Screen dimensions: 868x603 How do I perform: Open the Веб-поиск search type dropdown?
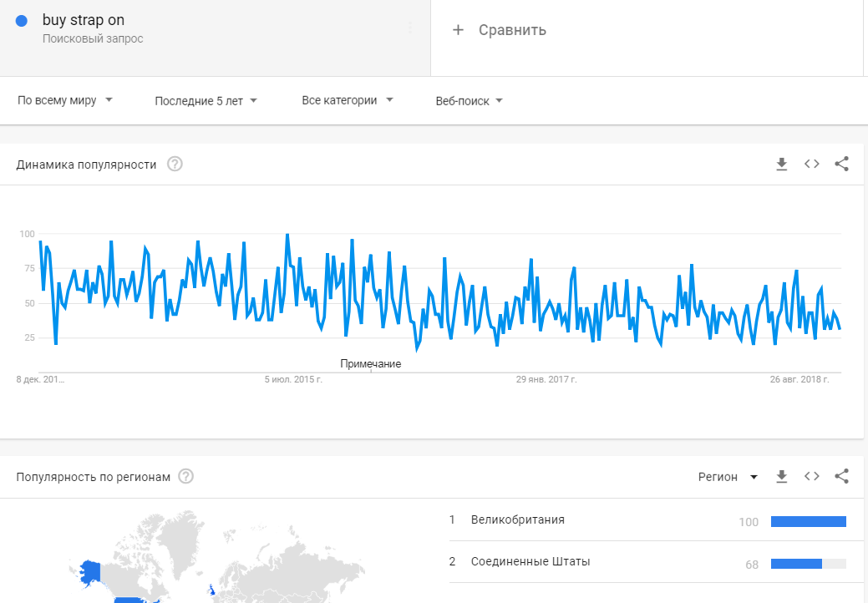pyautogui.click(x=469, y=101)
